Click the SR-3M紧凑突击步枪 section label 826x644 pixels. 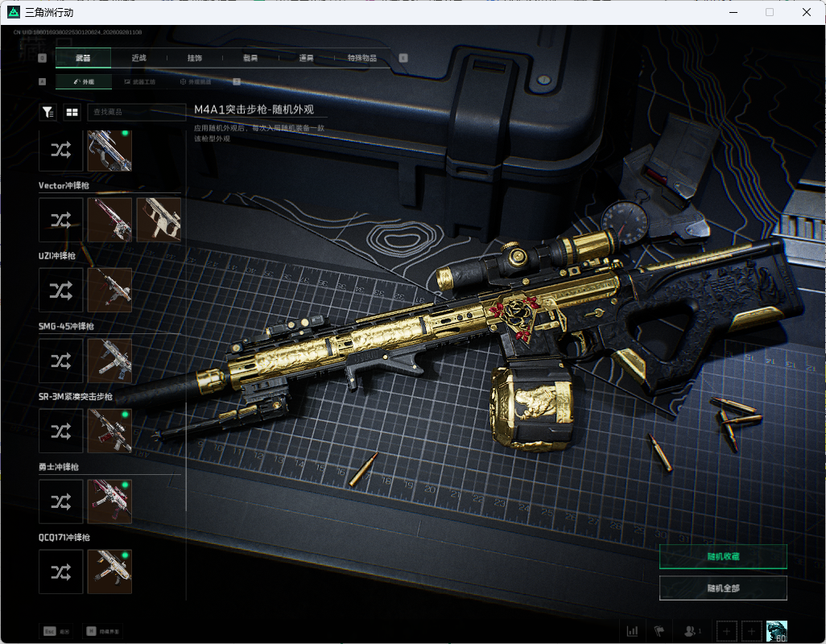(76, 397)
